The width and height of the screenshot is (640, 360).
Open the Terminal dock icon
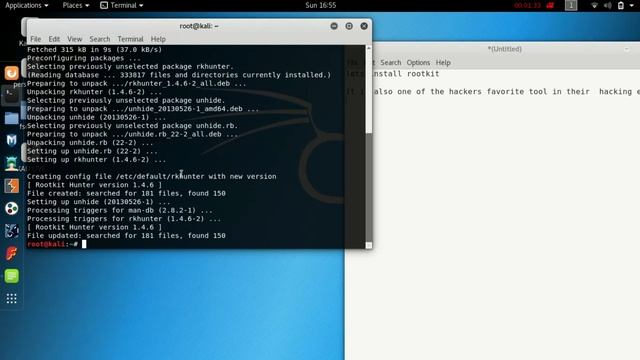(11, 96)
